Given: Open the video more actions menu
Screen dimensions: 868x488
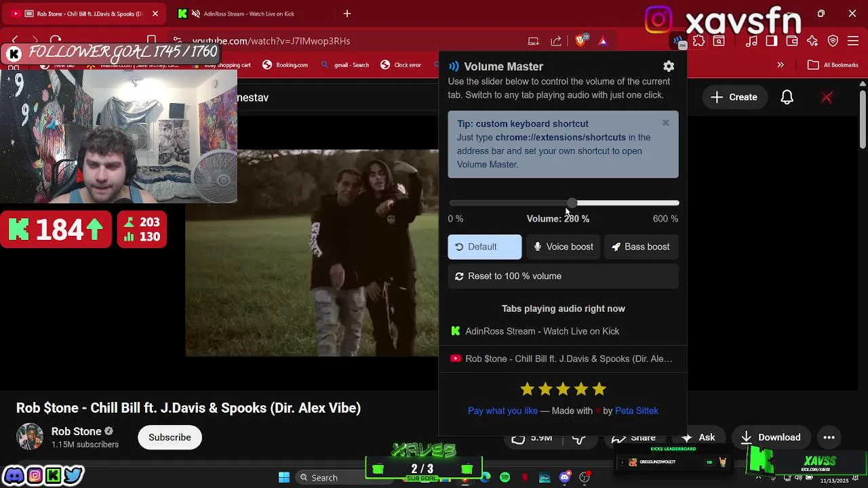Looking at the screenshot, I should click(829, 437).
